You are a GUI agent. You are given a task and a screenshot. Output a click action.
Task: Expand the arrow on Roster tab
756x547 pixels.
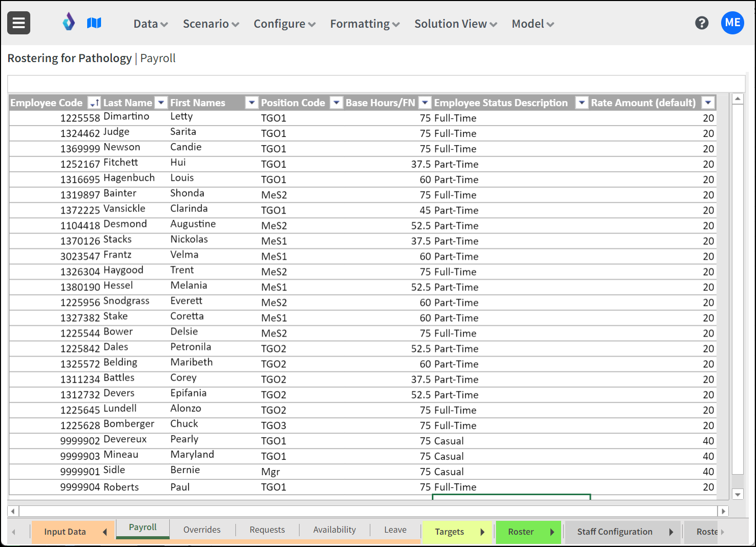tap(552, 532)
